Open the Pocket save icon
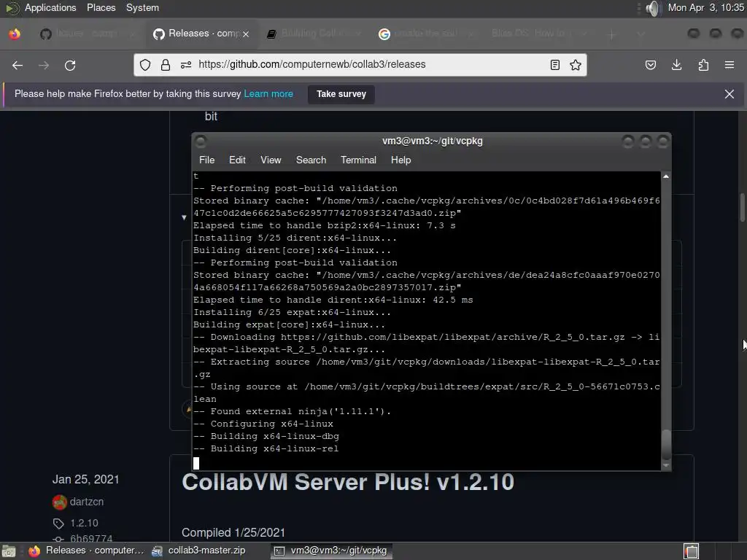The height and width of the screenshot is (560, 747). 650,65
